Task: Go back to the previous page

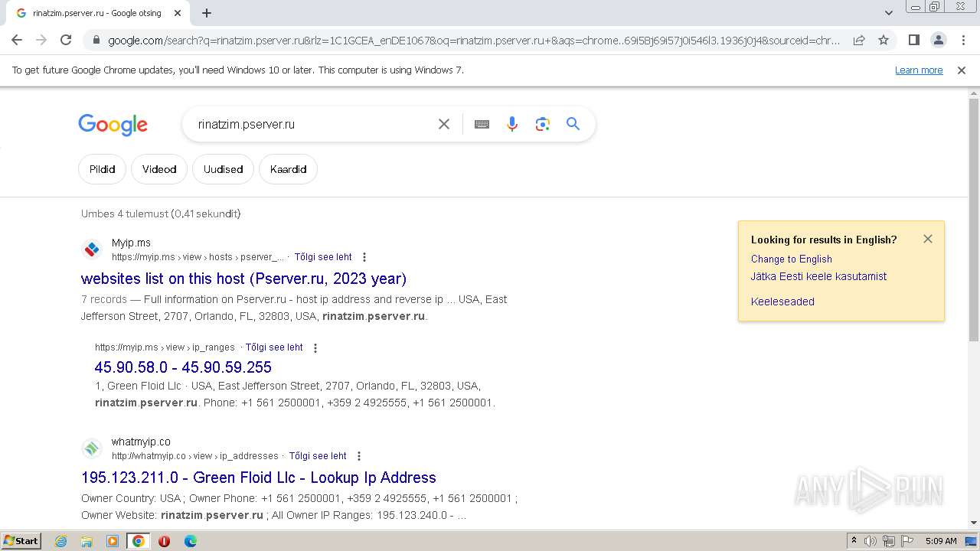Action: click(17, 40)
